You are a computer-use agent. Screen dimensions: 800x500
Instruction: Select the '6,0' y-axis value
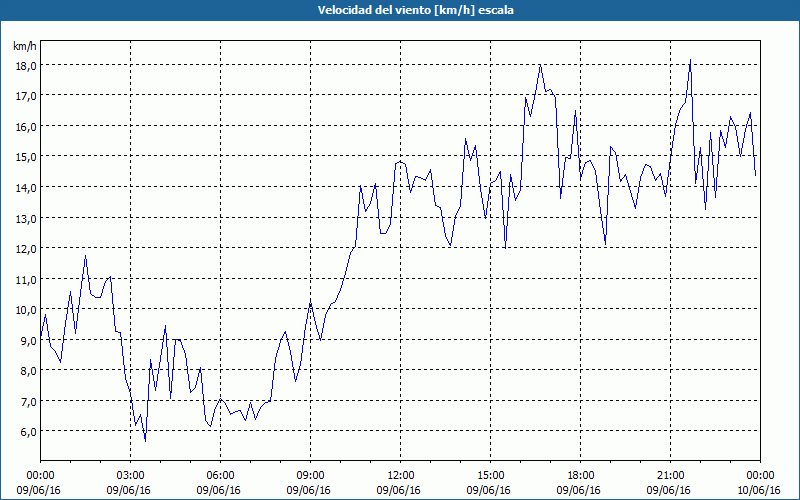tap(28, 432)
